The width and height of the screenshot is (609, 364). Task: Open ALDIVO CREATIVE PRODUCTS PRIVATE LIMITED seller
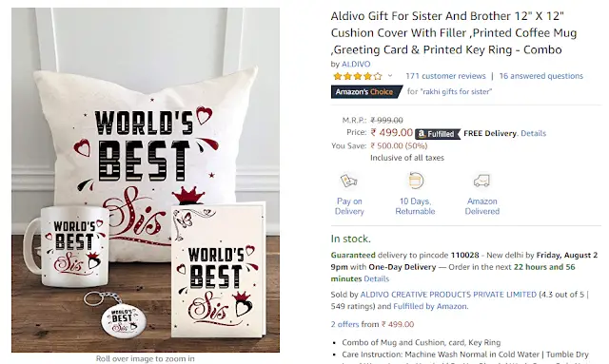448,295
